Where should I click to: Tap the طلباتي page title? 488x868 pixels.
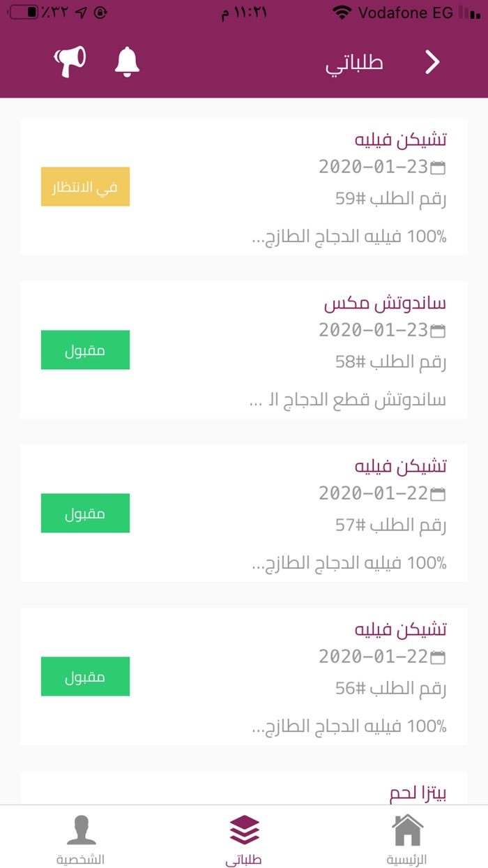click(354, 63)
